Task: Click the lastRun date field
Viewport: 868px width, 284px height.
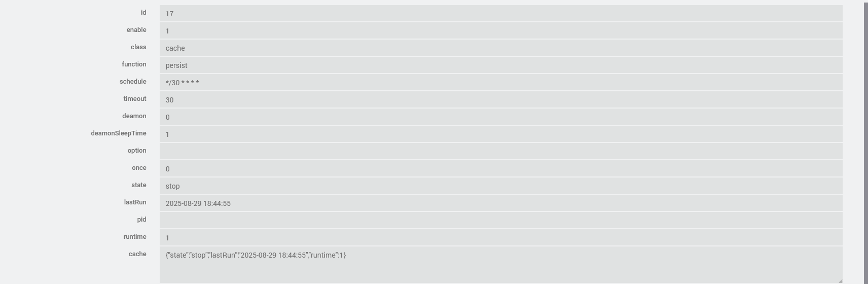Action: 500,203
